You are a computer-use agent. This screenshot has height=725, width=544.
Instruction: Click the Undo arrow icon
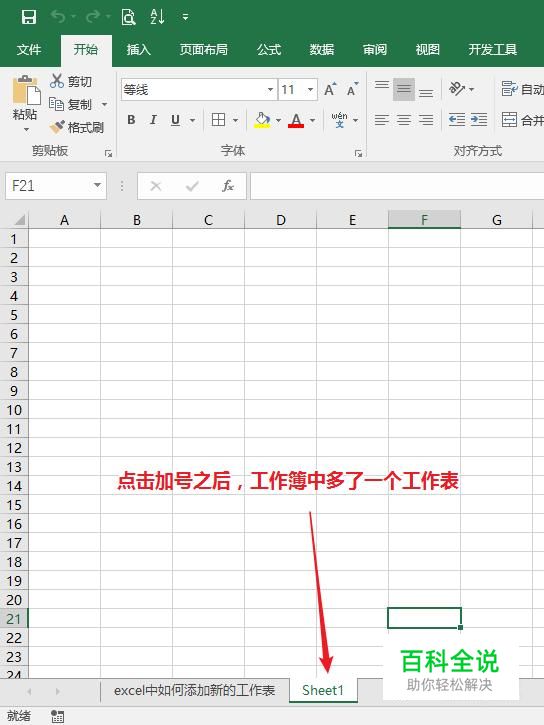pyautogui.click(x=58, y=17)
